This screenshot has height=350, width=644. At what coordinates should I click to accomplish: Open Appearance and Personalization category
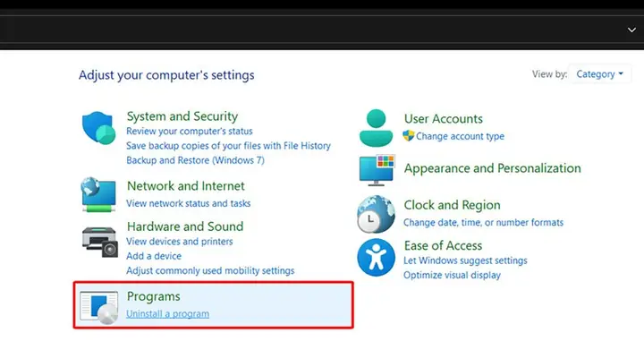(x=493, y=168)
